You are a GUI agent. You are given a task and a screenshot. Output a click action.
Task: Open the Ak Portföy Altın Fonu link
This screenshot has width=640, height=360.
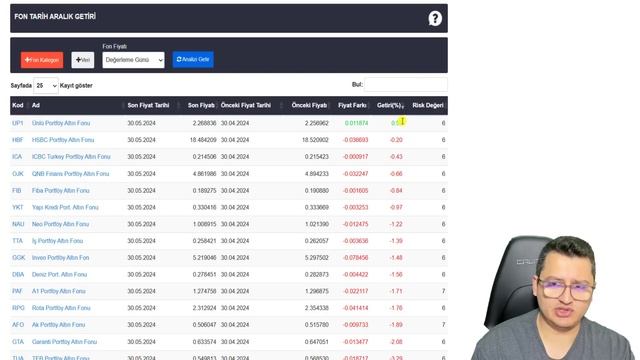click(x=58, y=324)
